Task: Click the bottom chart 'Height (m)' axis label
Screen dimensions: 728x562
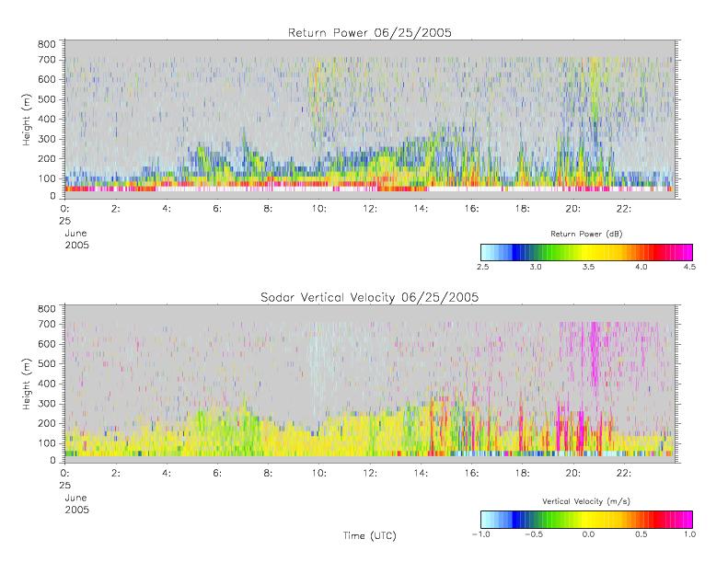Action: (x=27, y=384)
